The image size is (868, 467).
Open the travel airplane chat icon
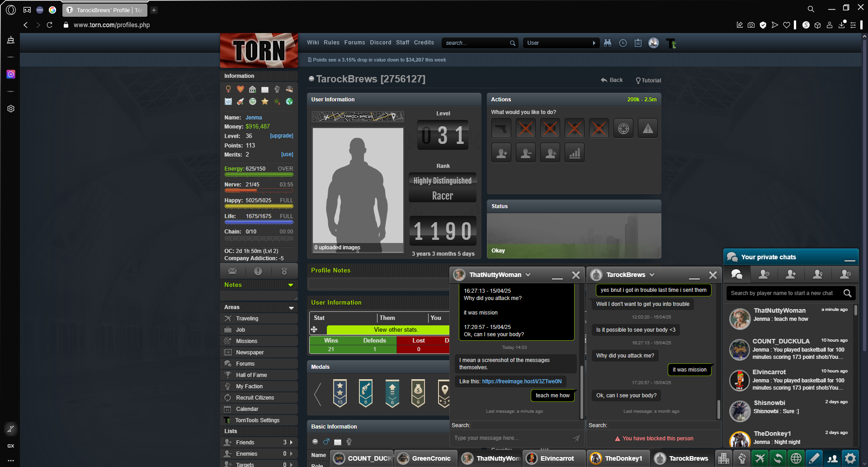pos(760,458)
